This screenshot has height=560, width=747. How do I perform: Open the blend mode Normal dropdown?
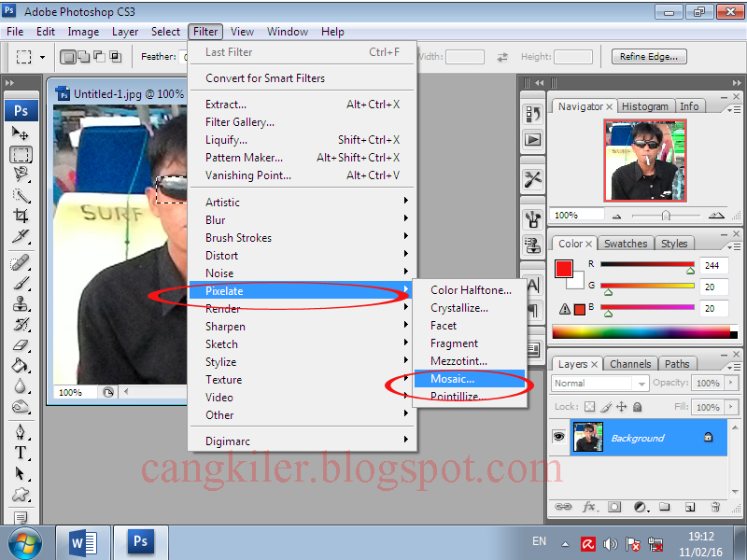coord(599,383)
